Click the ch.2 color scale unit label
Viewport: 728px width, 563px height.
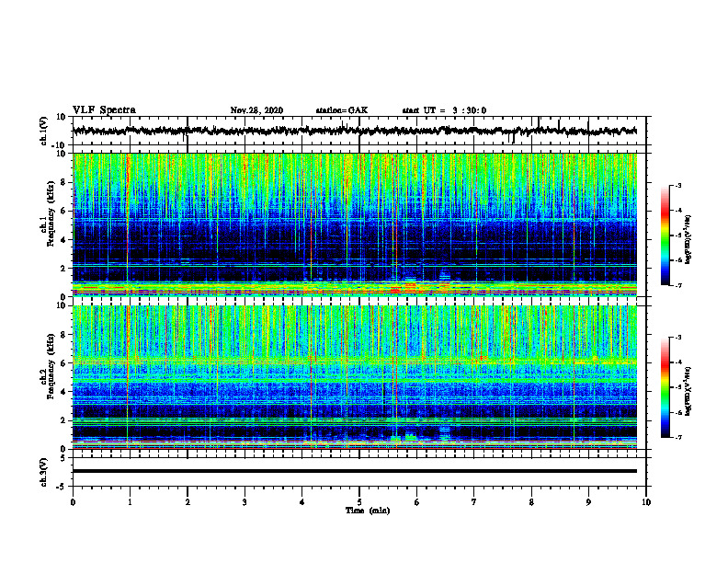click(x=688, y=391)
